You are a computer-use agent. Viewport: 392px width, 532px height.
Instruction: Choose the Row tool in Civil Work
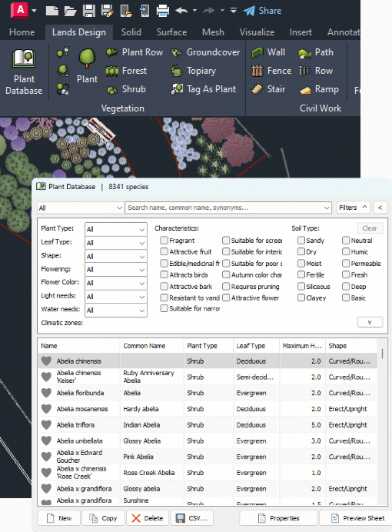pos(316,71)
